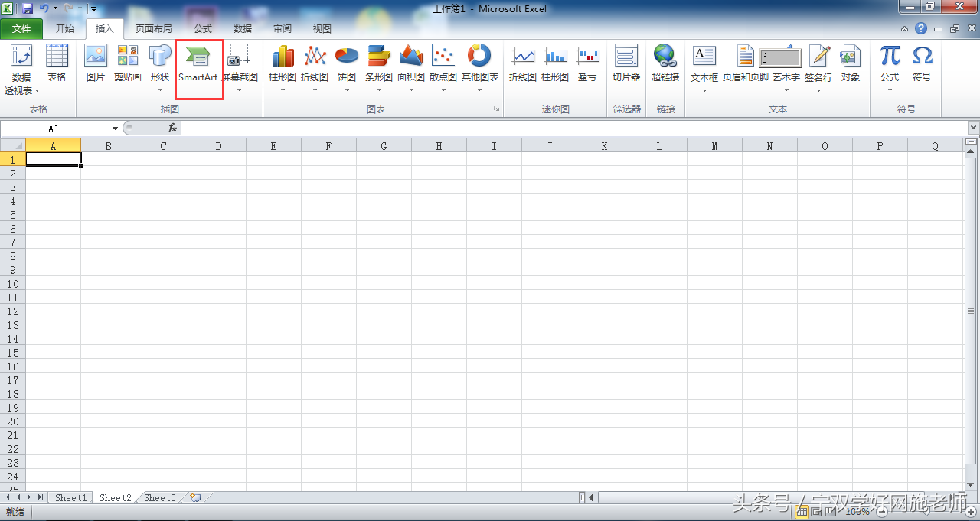Viewport: 980px width, 521px height.
Task: Insert a win/loss sparkline (盈亏)
Action: click(x=587, y=63)
